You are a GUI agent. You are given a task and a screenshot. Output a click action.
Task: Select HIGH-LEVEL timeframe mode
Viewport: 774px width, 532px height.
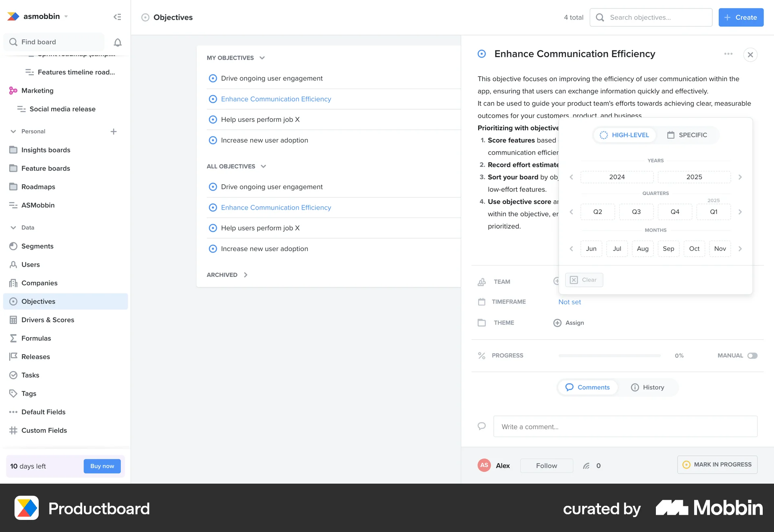624,135
